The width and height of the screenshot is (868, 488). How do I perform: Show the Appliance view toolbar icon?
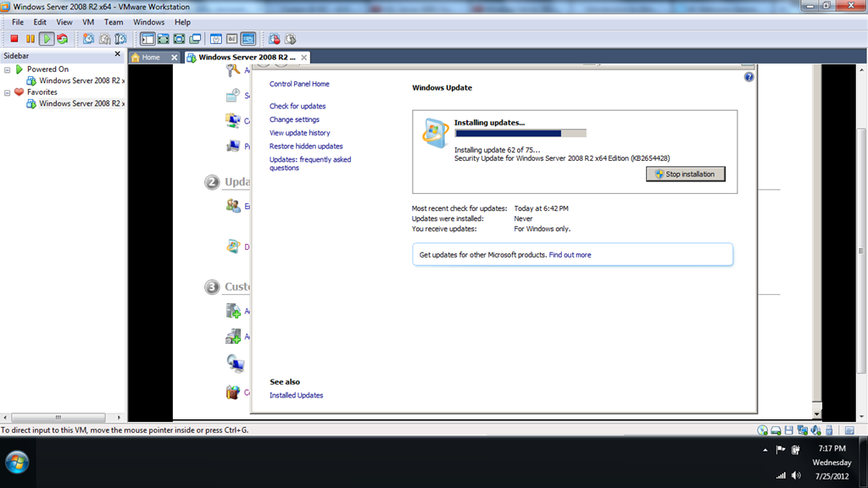click(x=232, y=39)
